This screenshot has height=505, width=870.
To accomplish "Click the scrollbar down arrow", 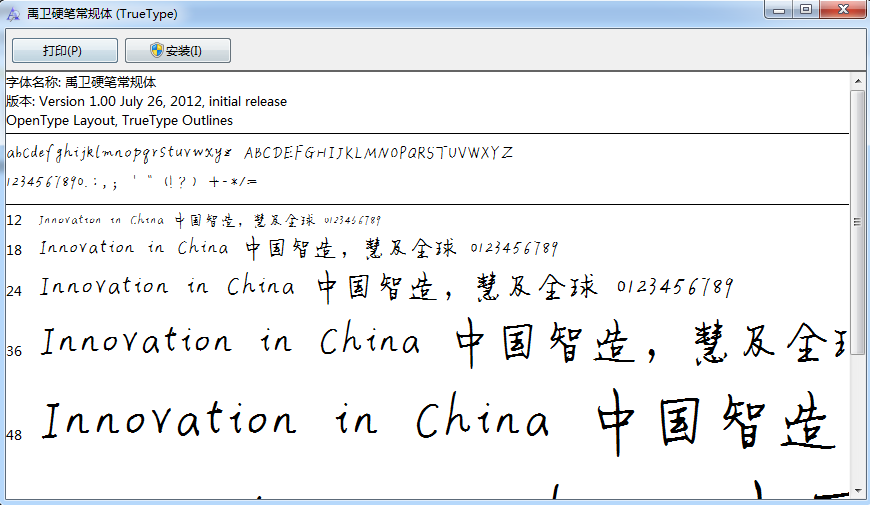I will pyautogui.click(x=858, y=491).
